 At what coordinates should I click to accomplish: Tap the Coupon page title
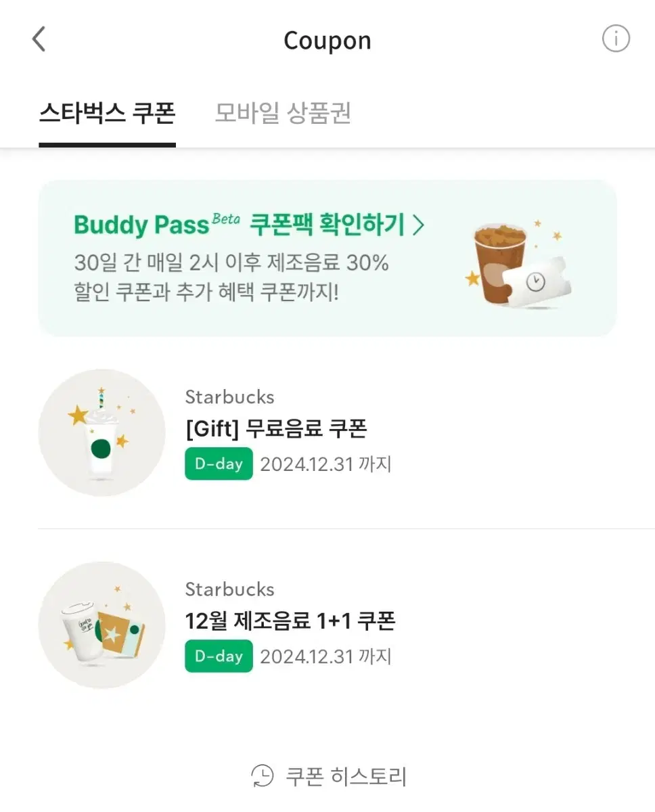point(327,41)
